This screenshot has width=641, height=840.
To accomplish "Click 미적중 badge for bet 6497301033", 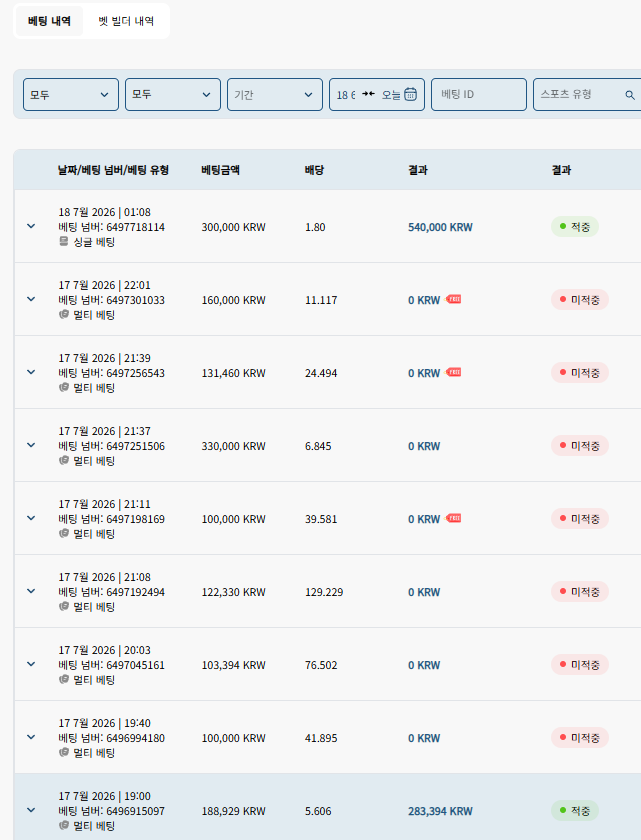I will 580,299.
